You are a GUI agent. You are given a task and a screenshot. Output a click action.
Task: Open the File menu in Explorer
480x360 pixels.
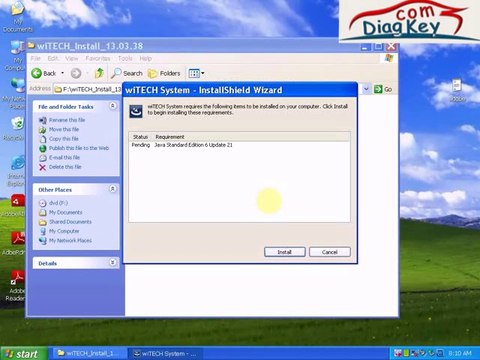click(36, 58)
